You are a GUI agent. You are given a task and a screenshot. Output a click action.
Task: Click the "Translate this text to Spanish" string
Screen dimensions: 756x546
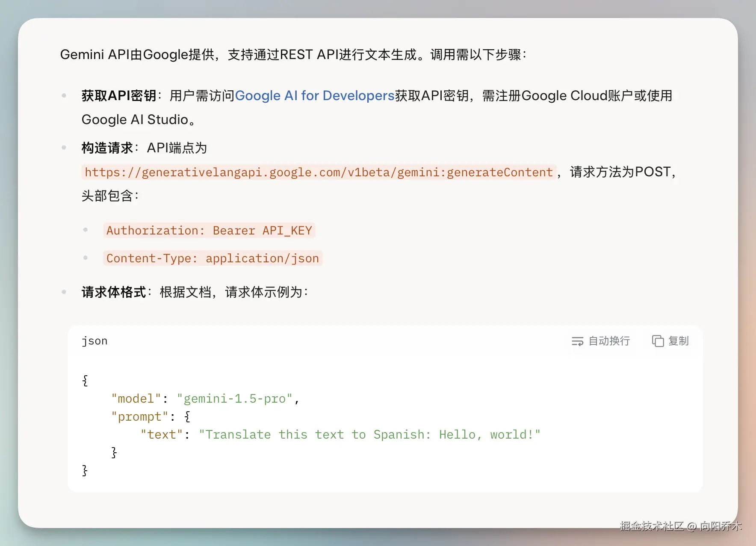point(369,434)
